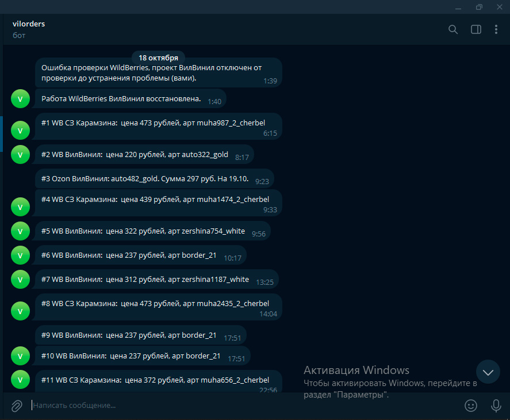Viewport: 510px width, 420px height.
Task: Select message '#3 Ozon ВилВинил: auto482_gold'
Action: coord(155,178)
